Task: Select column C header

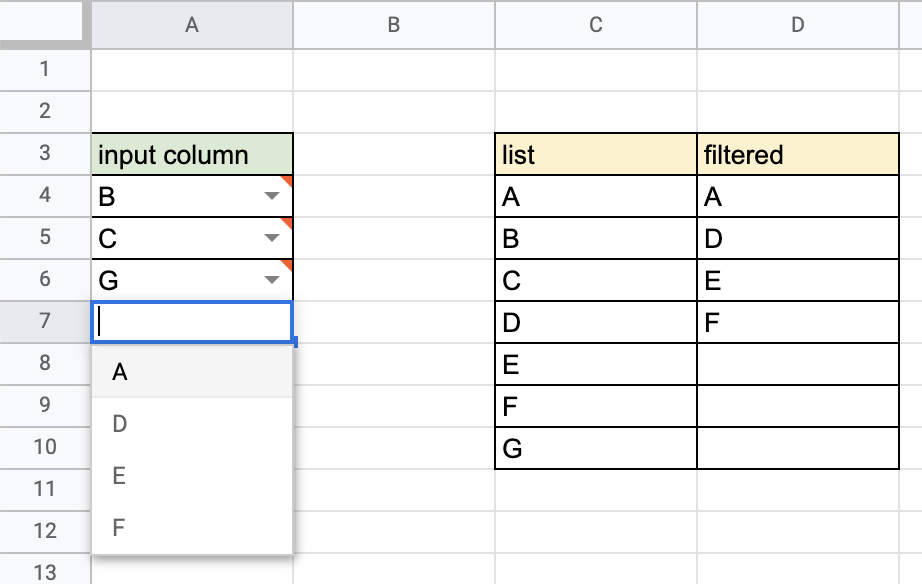Action: [x=596, y=25]
